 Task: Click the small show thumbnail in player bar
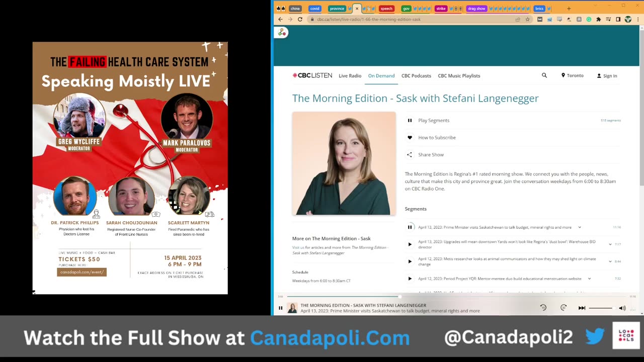pyautogui.click(x=292, y=308)
